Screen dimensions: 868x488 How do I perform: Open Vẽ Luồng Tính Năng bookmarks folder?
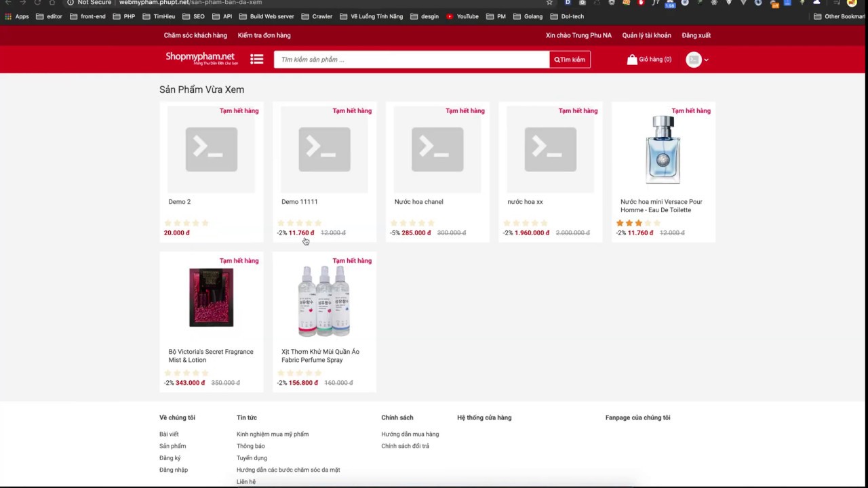coord(372,16)
